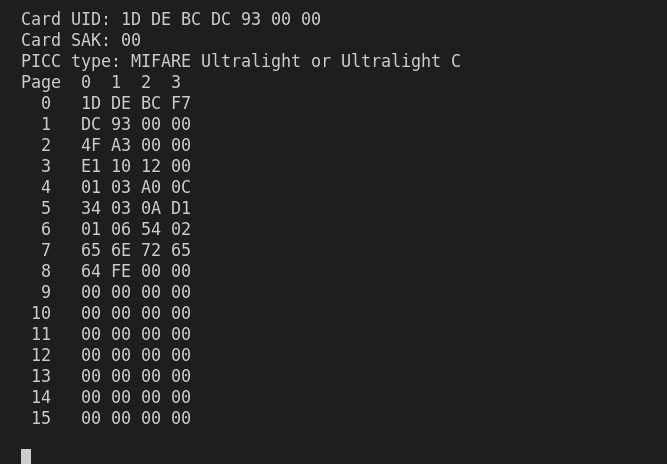Image resolution: width=667 pixels, height=464 pixels.
Task: Click byte 6E in page 7 row
Action: (x=121, y=250)
